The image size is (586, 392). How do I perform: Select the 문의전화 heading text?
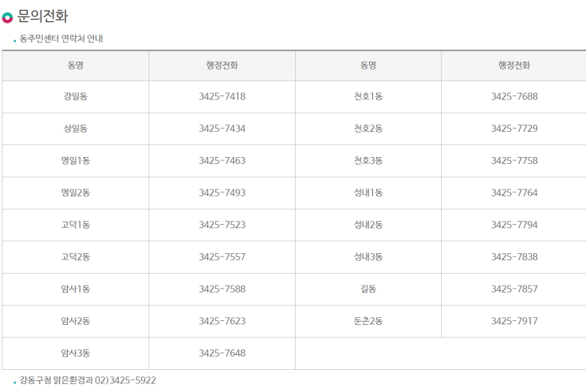tap(43, 17)
